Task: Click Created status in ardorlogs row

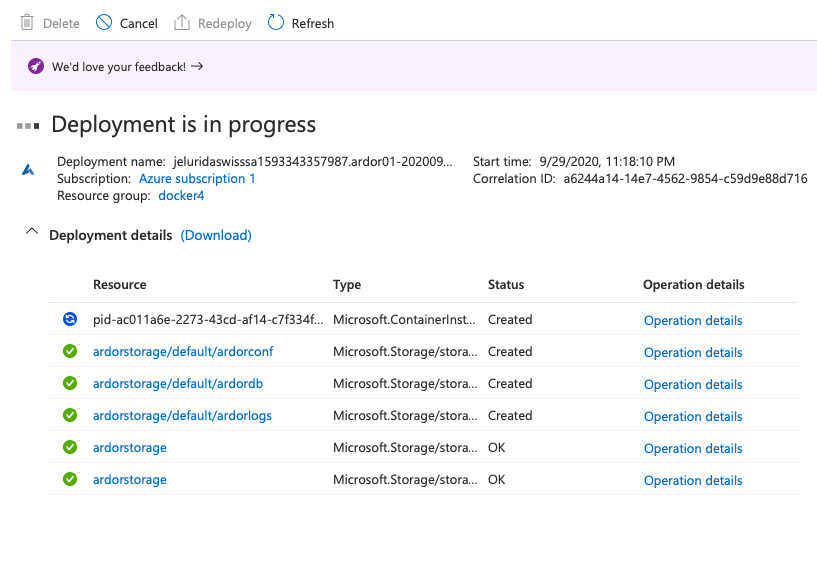Action: coord(510,416)
